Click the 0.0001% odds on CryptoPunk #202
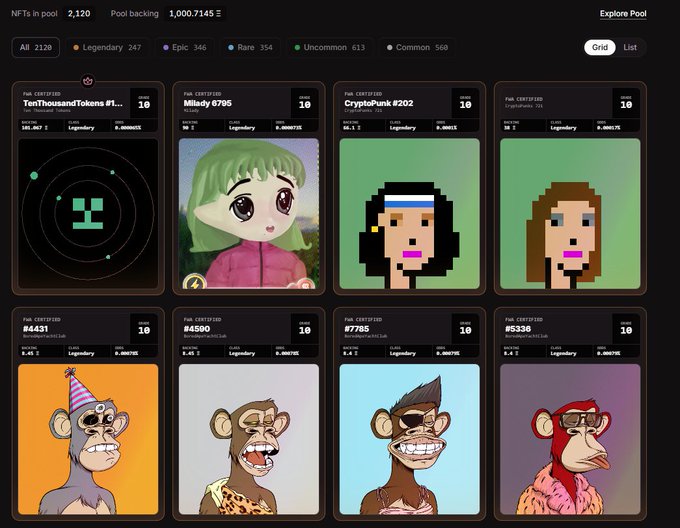Image resolution: width=680 pixels, height=528 pixels. (x=447, y=128)
